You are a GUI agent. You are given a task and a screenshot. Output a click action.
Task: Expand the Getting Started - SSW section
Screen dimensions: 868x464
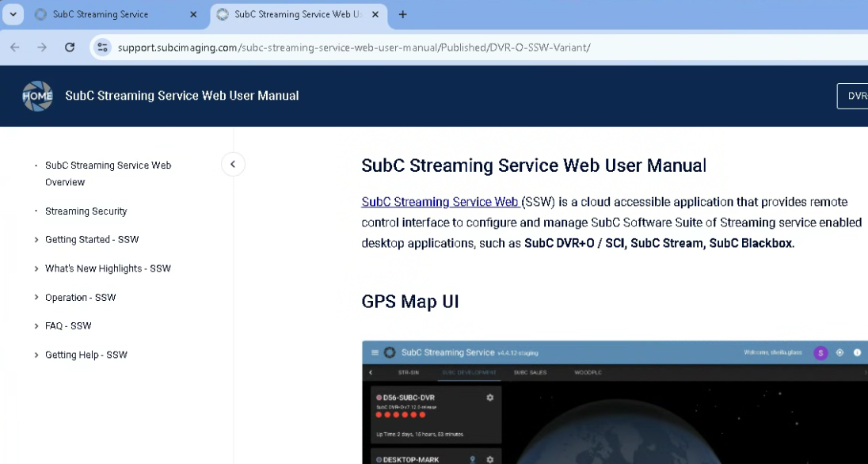pos(36,240)
